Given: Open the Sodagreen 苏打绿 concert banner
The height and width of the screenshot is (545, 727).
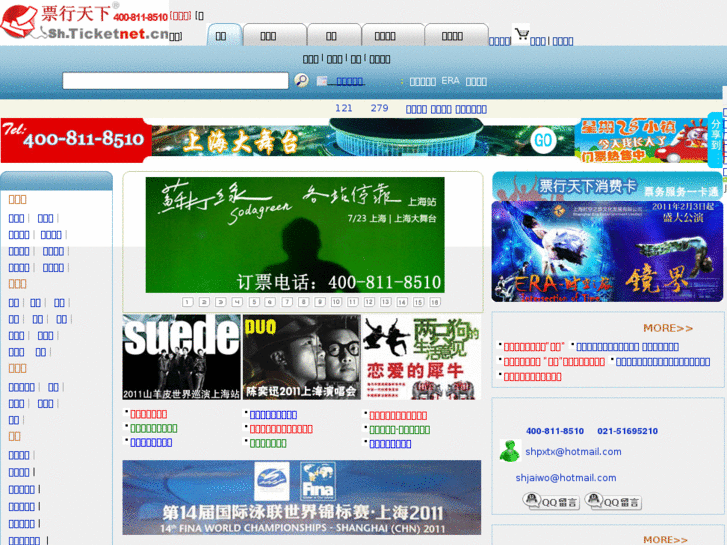Looking at the screenshot, I should [295, 235].
